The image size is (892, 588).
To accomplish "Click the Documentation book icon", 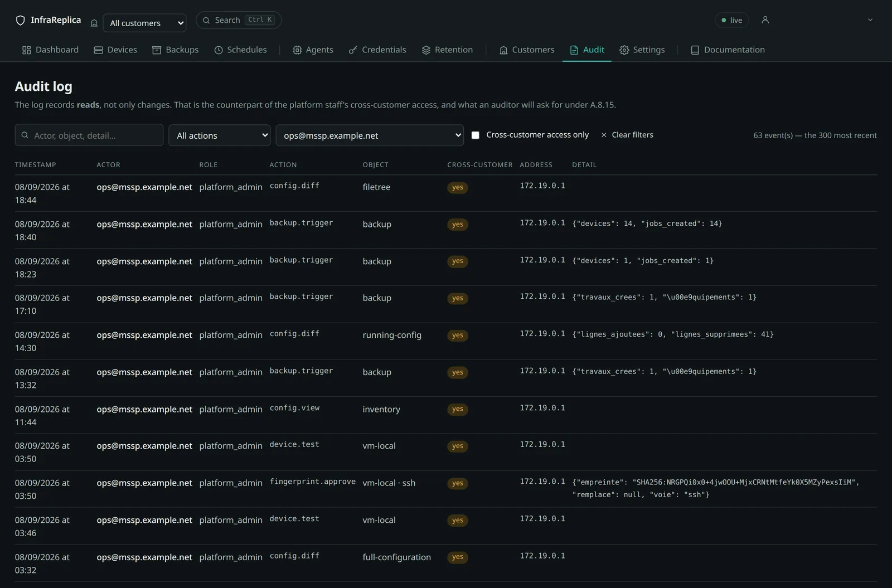I will [695, 50].
